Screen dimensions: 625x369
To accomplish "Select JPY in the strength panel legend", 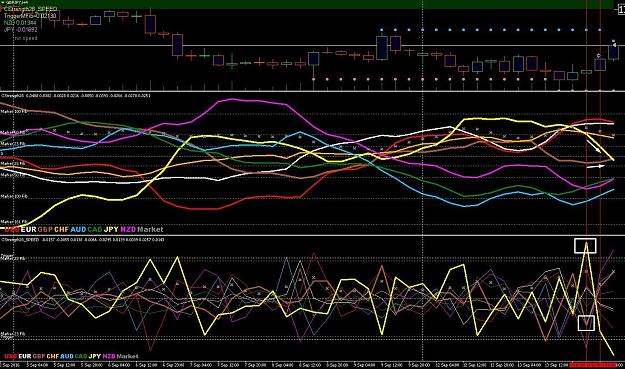I will (x=111, y=230).
